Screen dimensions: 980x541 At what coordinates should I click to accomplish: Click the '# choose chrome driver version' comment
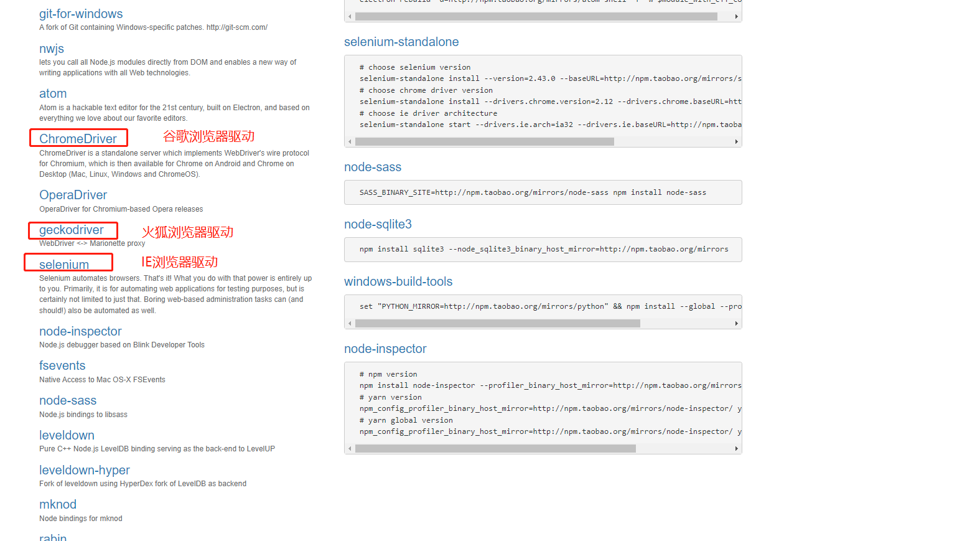click(x=426, y=90)
